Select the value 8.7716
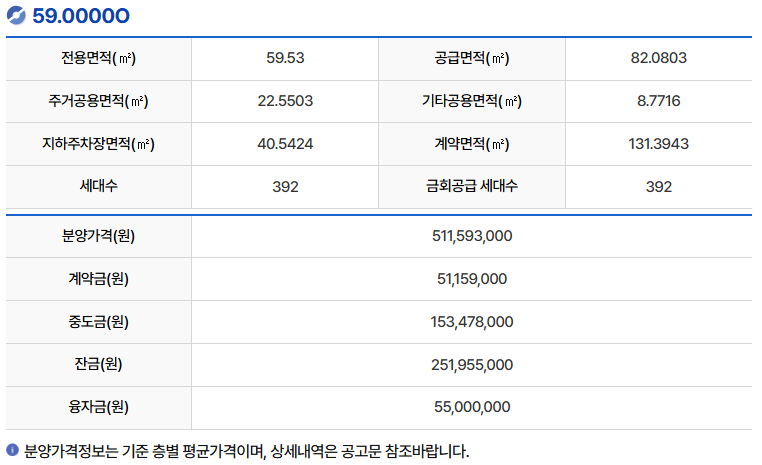 (x=658, y=101)
